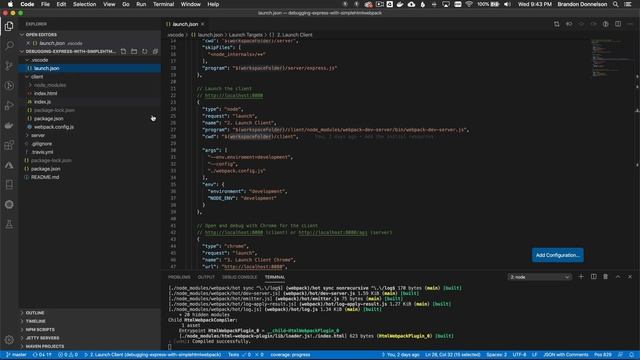
Task: Collapse all folders in explorer
Action: 155,51
